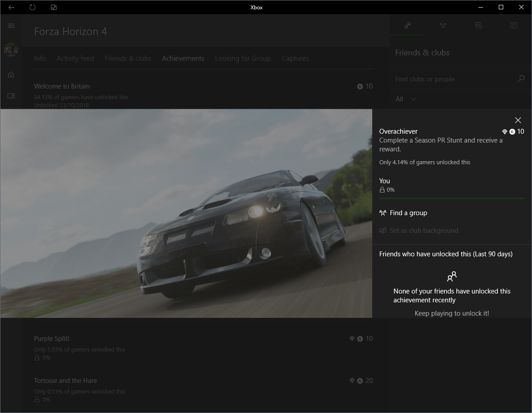
Task: Click the Friends & clubs panel heading
Action: (422, 53)
